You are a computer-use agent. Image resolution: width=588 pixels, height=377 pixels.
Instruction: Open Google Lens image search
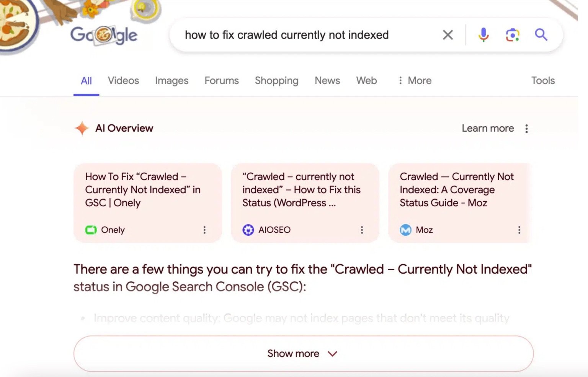tap(513, 35)
